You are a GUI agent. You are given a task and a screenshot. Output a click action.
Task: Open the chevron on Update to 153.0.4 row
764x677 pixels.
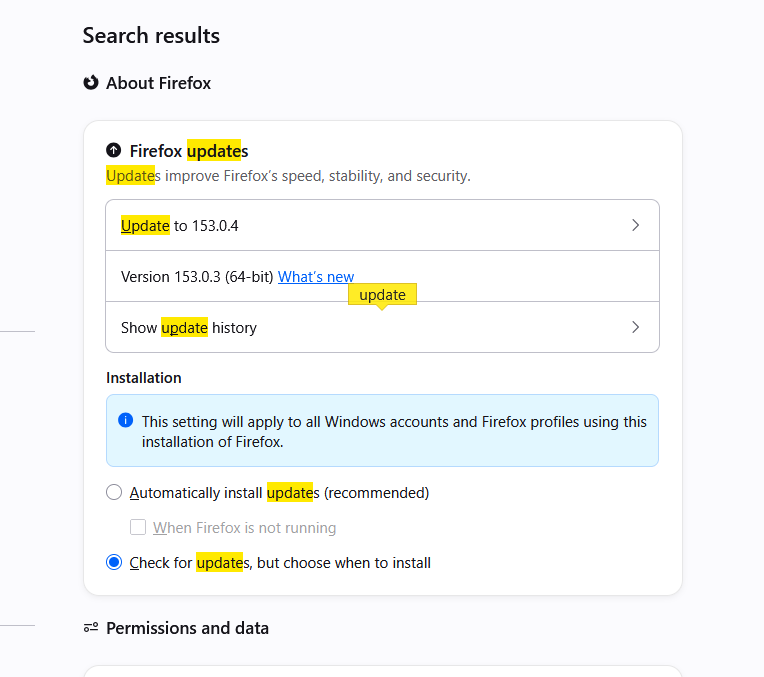[x=635, y=225]
